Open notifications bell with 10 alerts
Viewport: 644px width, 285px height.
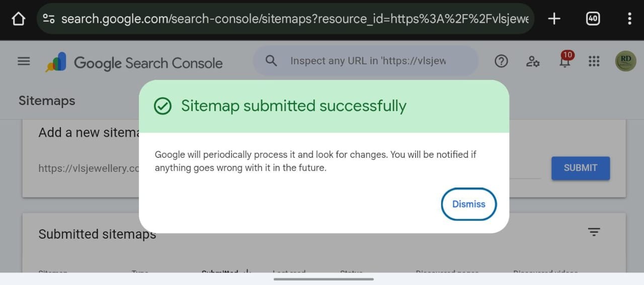point(565,61)
